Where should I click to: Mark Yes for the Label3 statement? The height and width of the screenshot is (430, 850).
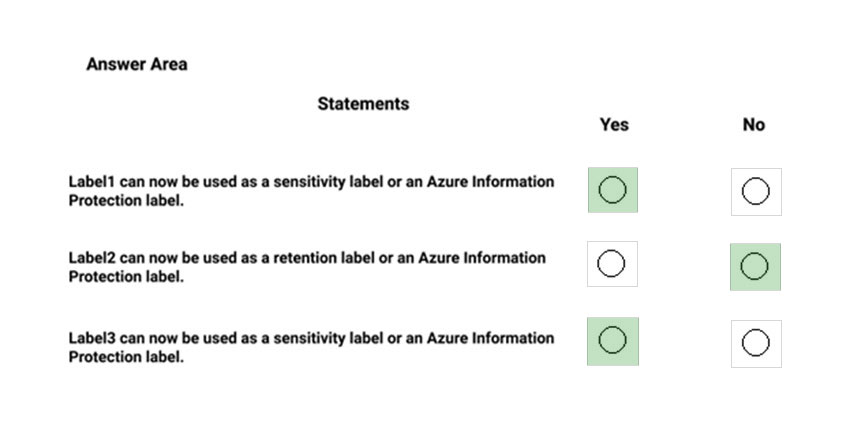tap(613, 341)
